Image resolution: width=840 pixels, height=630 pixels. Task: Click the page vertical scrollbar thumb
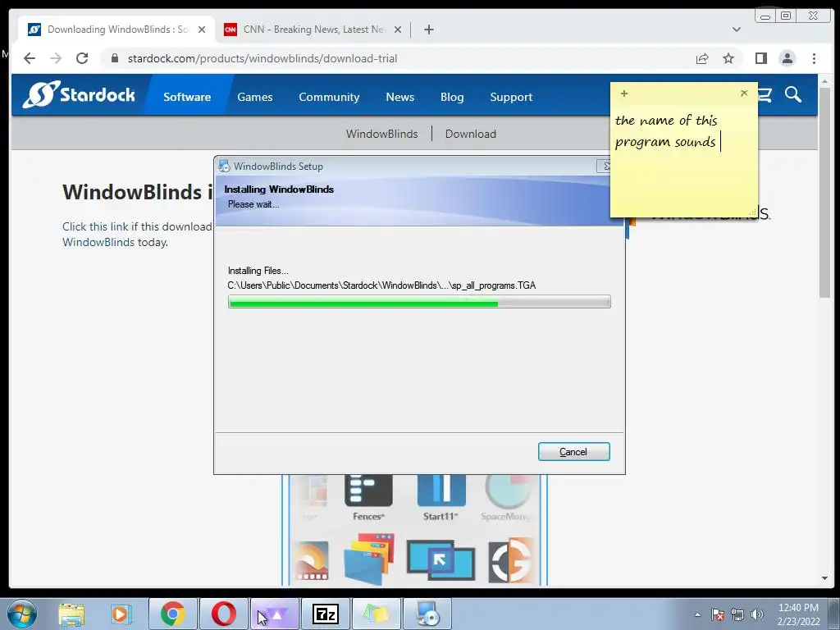point(824,193)
